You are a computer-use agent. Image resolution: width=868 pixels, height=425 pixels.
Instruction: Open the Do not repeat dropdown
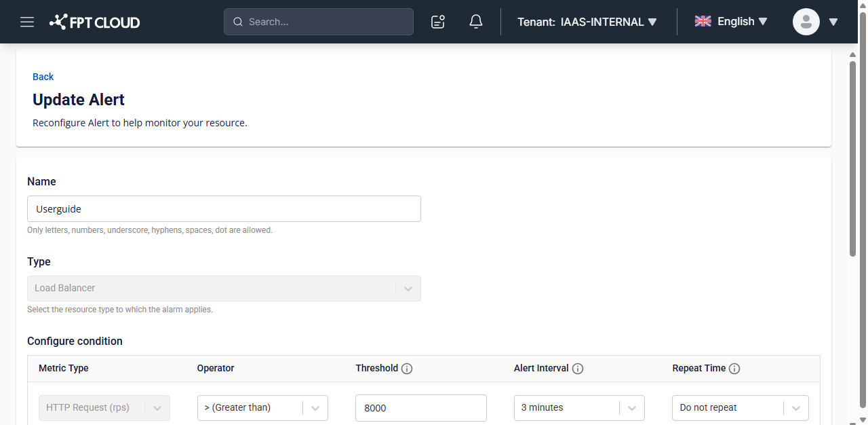tap(741, 408)
